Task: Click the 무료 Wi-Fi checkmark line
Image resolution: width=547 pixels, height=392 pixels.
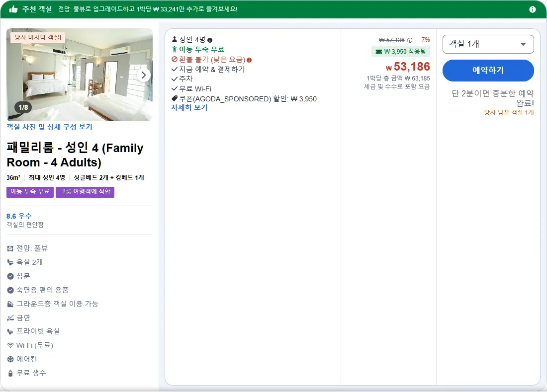Action: pos(191,89)
